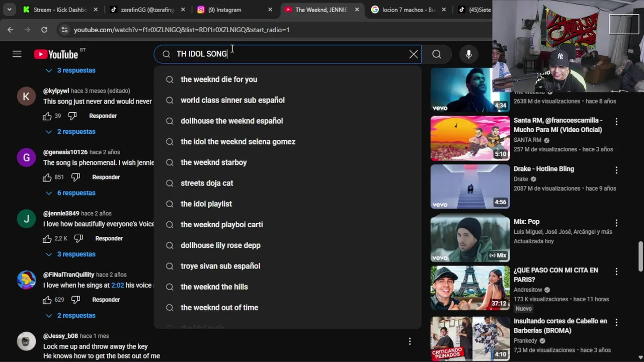Reply to the @jennie3849 comment
This screenshot has width=644, height=362.
point(109,238)
